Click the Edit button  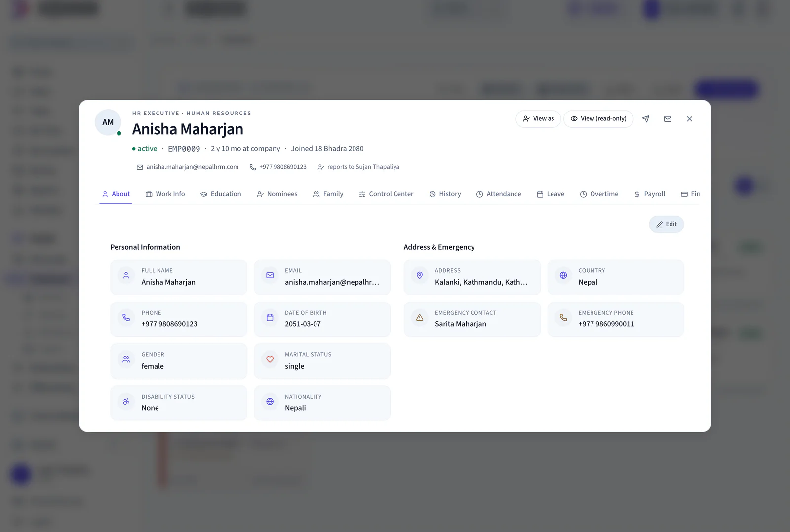(x=666, y=224)
